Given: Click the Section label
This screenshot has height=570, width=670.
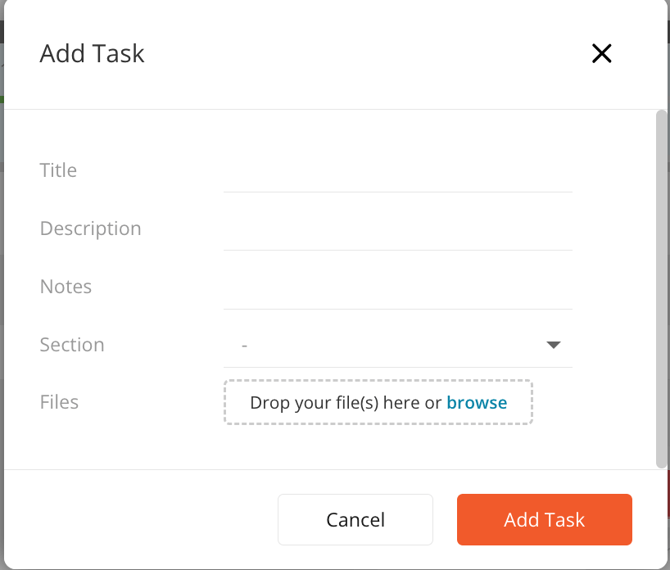Looking at the screenshot, I should tap(72, 344).
